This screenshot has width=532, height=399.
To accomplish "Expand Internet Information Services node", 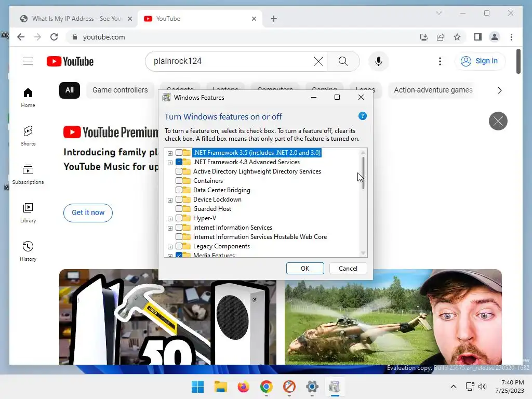I will pyautogui.click(x=170, y=228).
